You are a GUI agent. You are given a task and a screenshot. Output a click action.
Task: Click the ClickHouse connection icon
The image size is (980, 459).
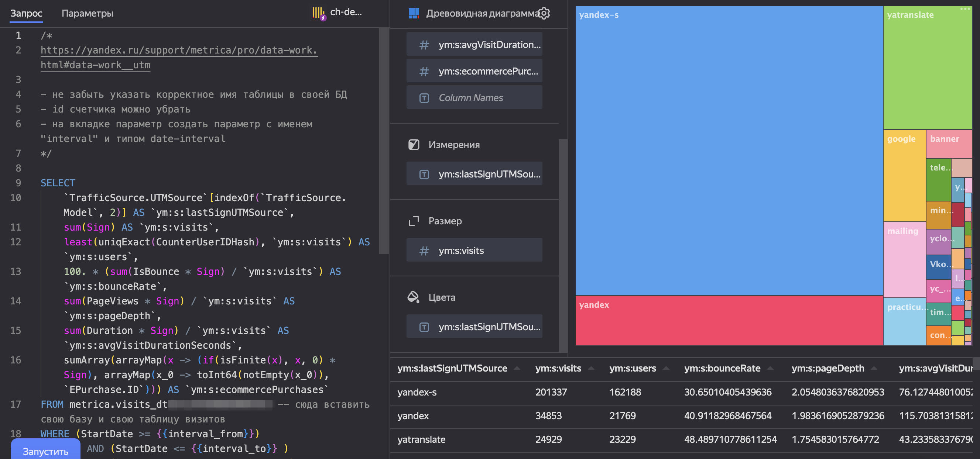coord(319,13)
